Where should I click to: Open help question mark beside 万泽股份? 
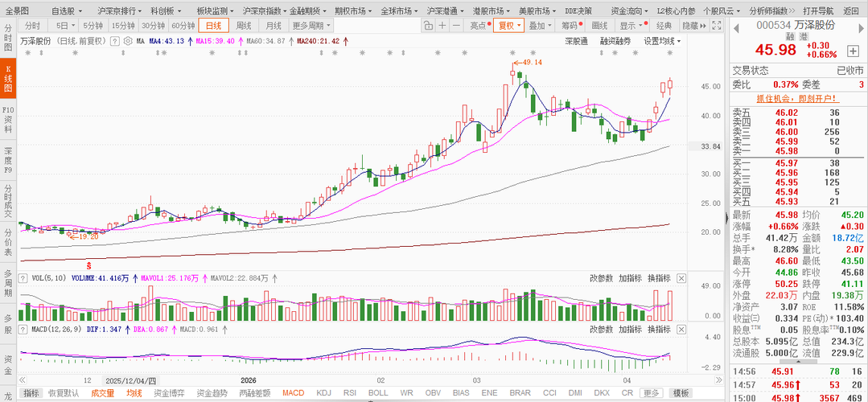point(114,40)
